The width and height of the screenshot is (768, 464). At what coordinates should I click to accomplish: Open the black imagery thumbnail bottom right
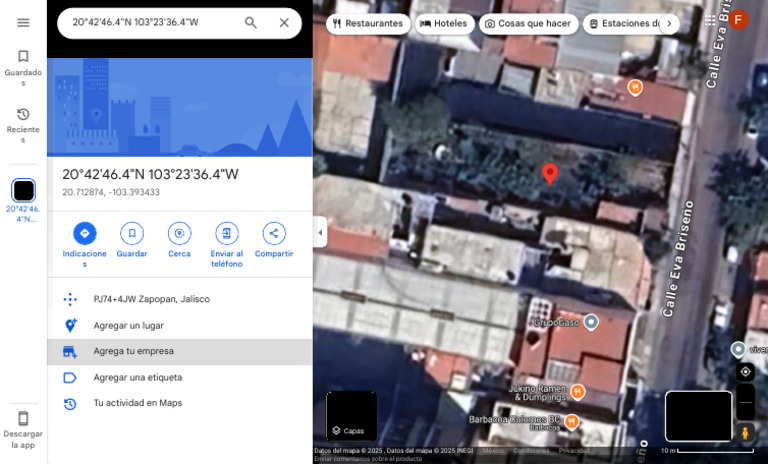pos(698,416)
